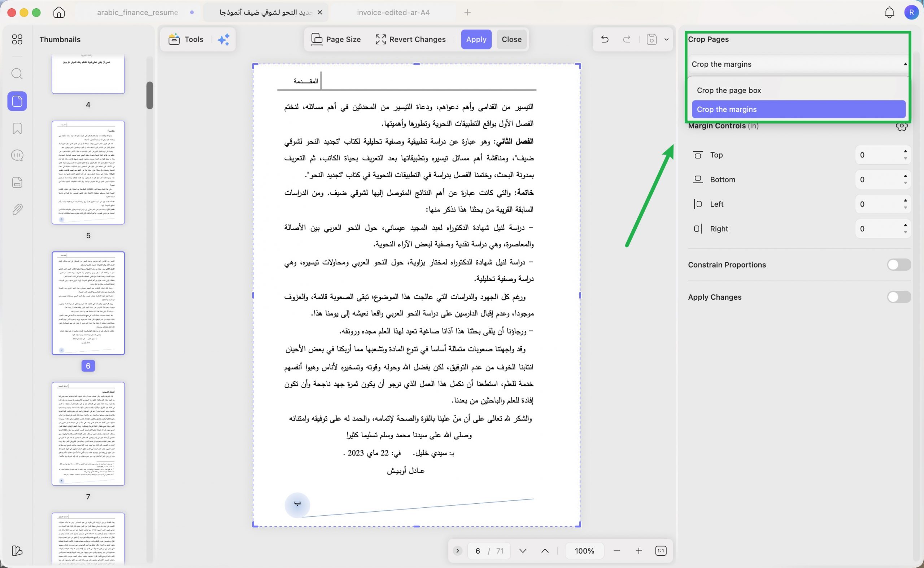Select page 4 thumbnail

point(88,74)
